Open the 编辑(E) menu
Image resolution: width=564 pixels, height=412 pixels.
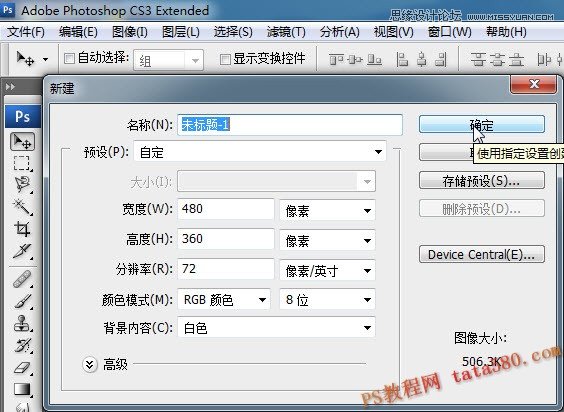point(78,32)
